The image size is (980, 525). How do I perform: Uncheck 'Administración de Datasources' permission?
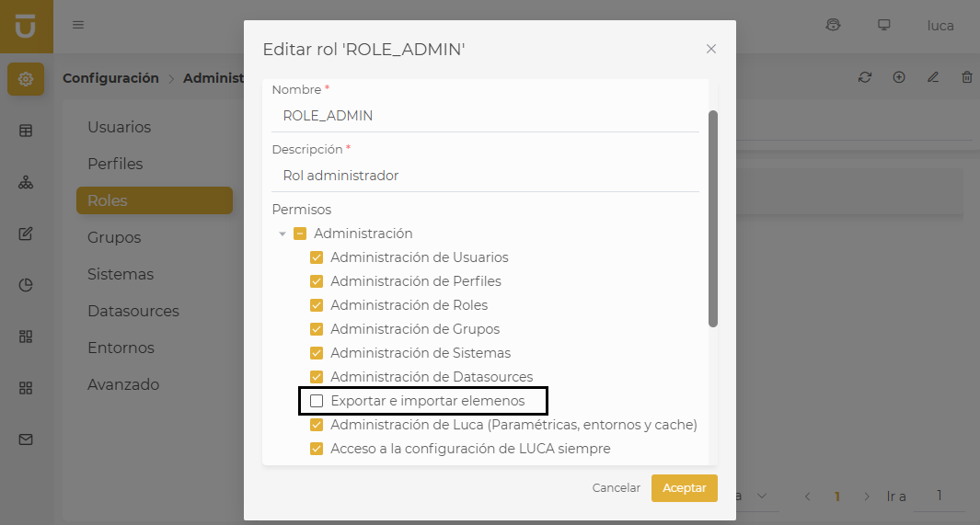[317, 377]
